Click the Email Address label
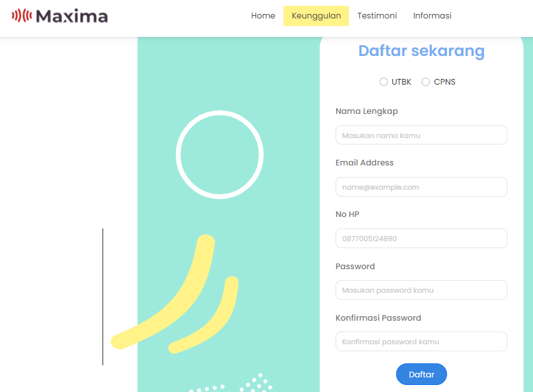This screenshot has width=533, height=392. 364,163
